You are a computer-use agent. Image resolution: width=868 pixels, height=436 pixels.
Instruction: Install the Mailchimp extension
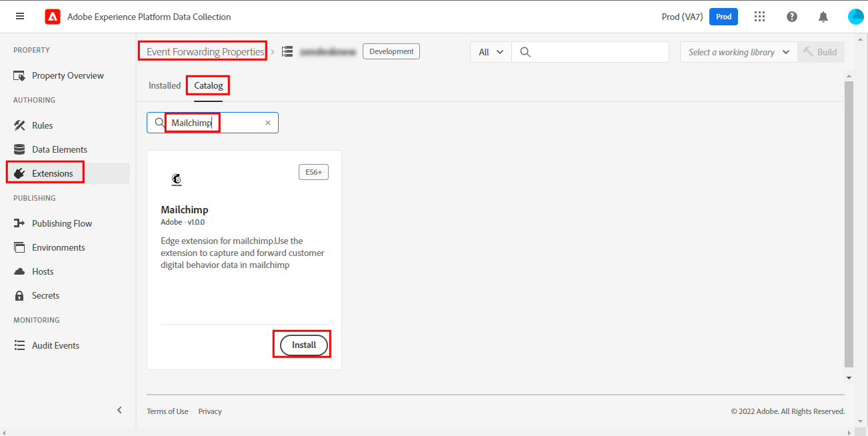(x=304, y=345)
